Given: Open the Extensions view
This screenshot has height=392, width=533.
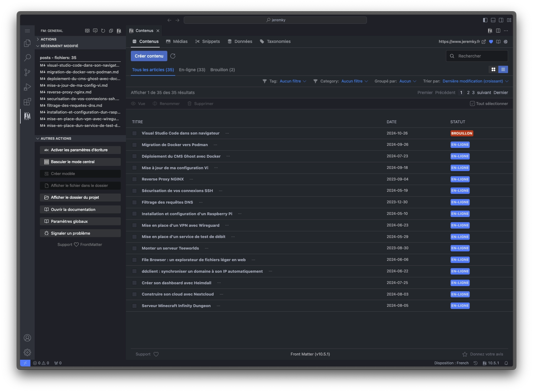Looking at the screenshot, I should point(27,102).
